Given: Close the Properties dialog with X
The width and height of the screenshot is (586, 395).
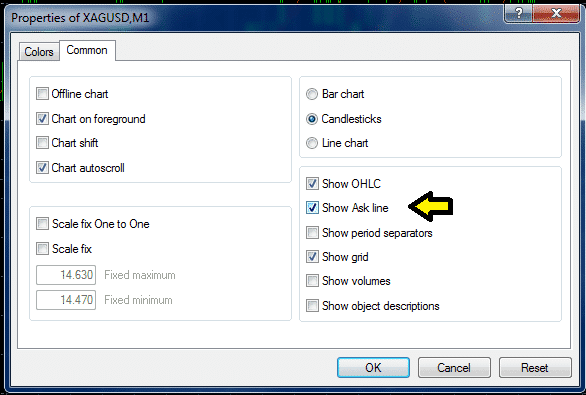Looking at the screenshot, I should [556, 14].
